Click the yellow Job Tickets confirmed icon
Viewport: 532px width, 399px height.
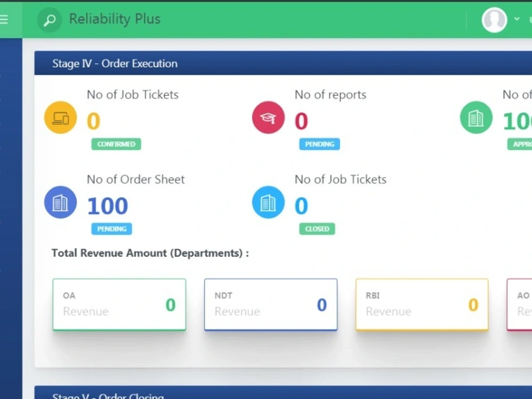[61, 118]
